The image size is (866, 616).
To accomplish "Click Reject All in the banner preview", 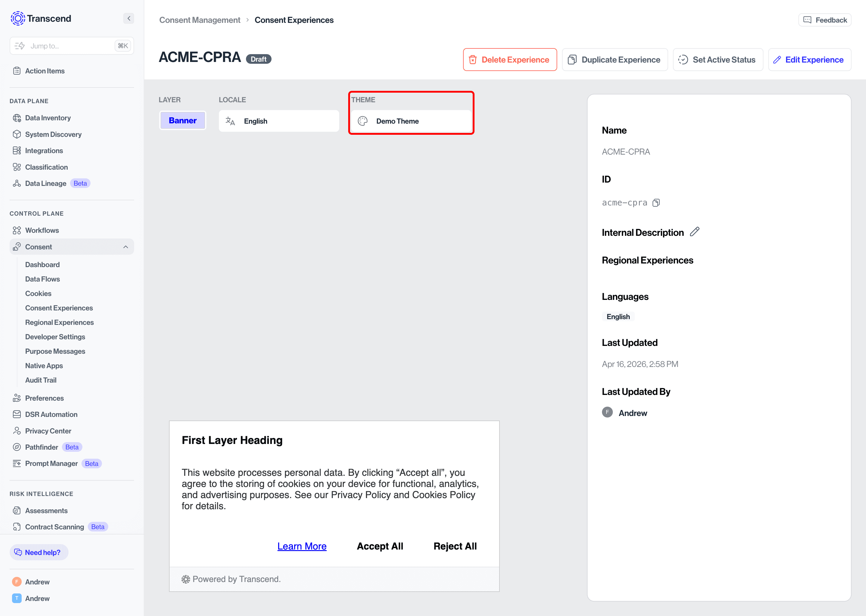I will (455, 546).
